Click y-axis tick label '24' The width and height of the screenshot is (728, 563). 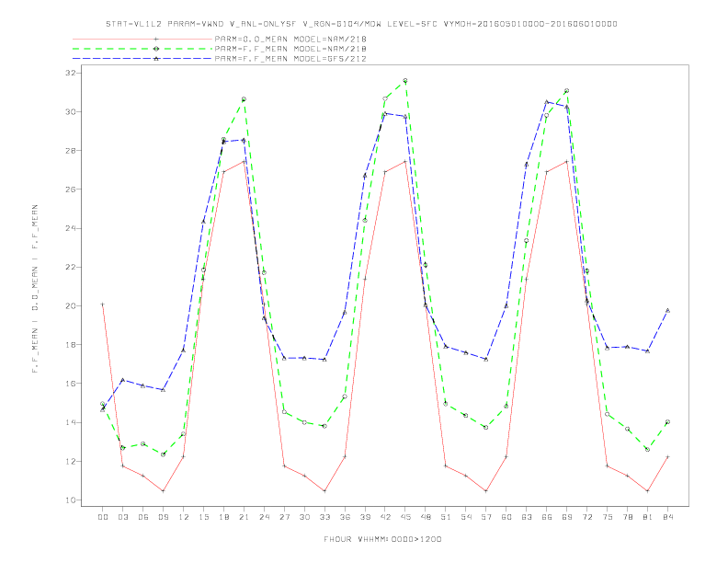[71, 228]
